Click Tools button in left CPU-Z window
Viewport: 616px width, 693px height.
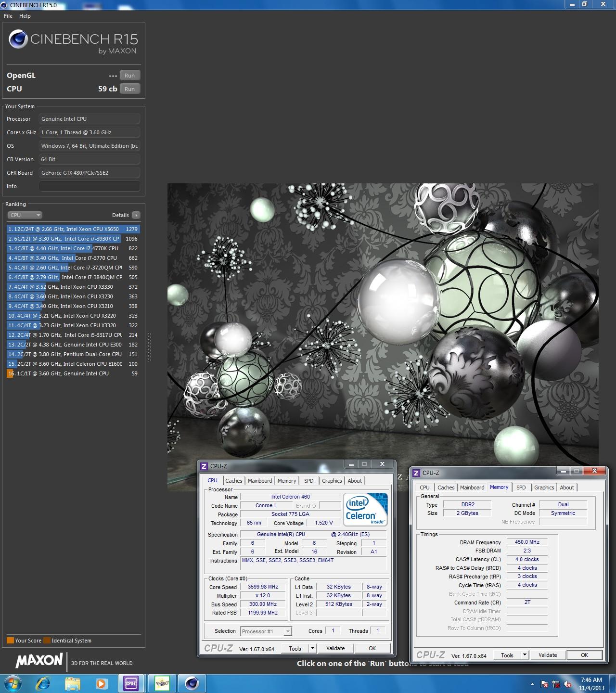pyautogui.click(x=295, y=648)
